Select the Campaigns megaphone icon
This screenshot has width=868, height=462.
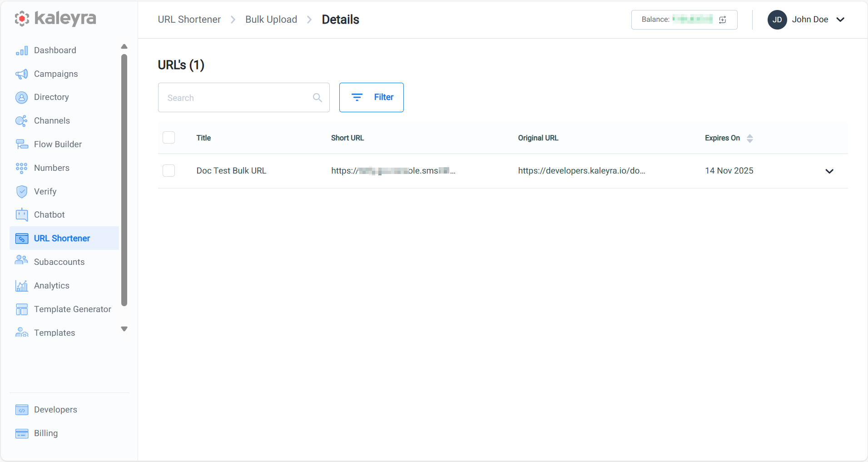22,74
